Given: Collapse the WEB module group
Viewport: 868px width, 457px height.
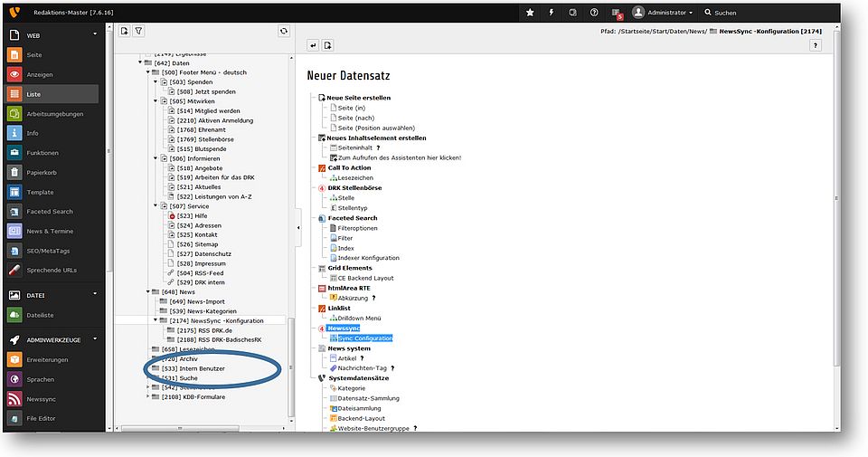Looking at the screenshot, I should coord(95,35).
